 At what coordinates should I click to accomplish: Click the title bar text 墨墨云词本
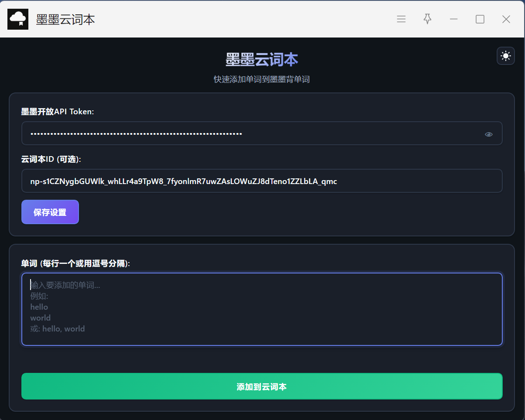(x=65, y=19)
